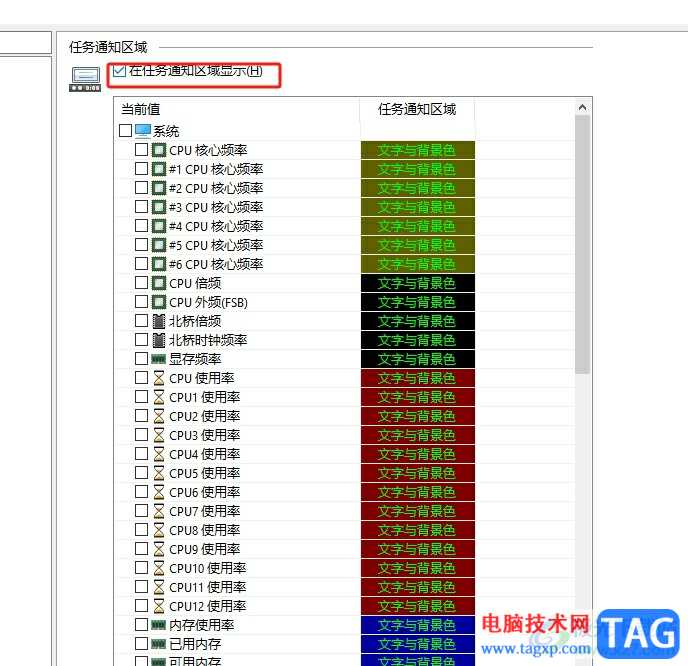Click the hourglass icon beside CPU3 使用率
688x666 pixels.
(x=159, y=435)
